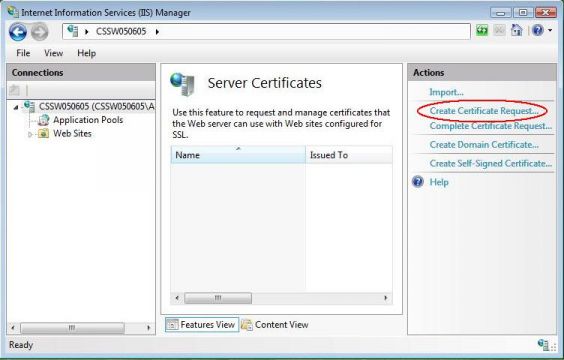Click Connections pane left scroll arrow
The width and height of the screenshot is (564, 360).
click(13, 328)
